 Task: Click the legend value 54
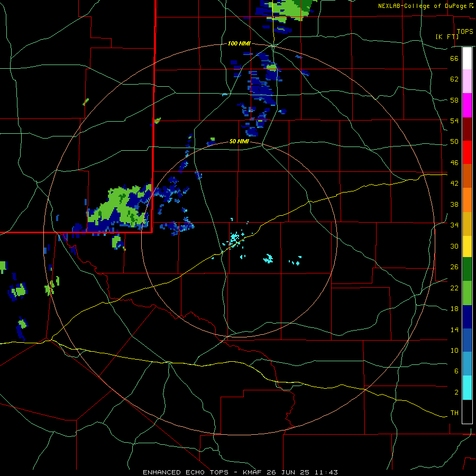click(454, 121)
